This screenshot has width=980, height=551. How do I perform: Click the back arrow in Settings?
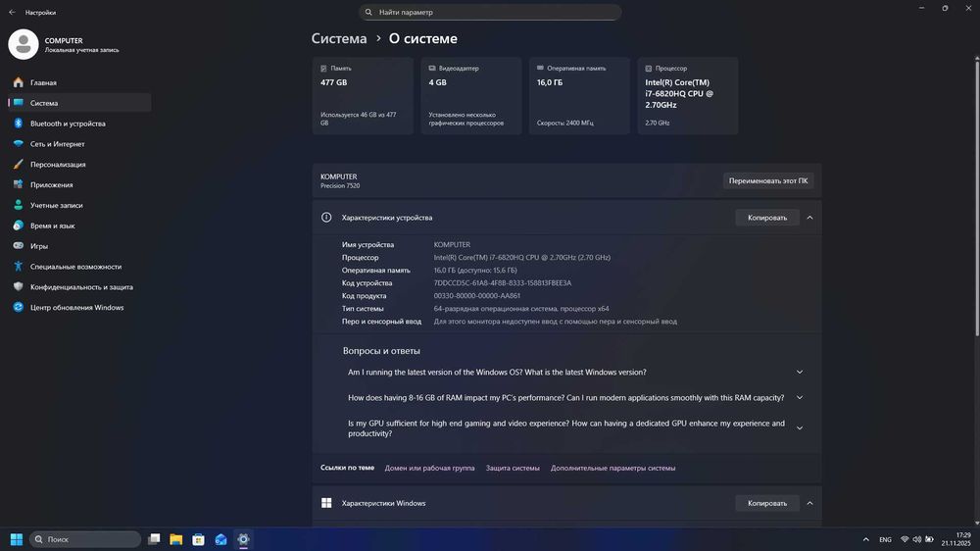point(12,12)
